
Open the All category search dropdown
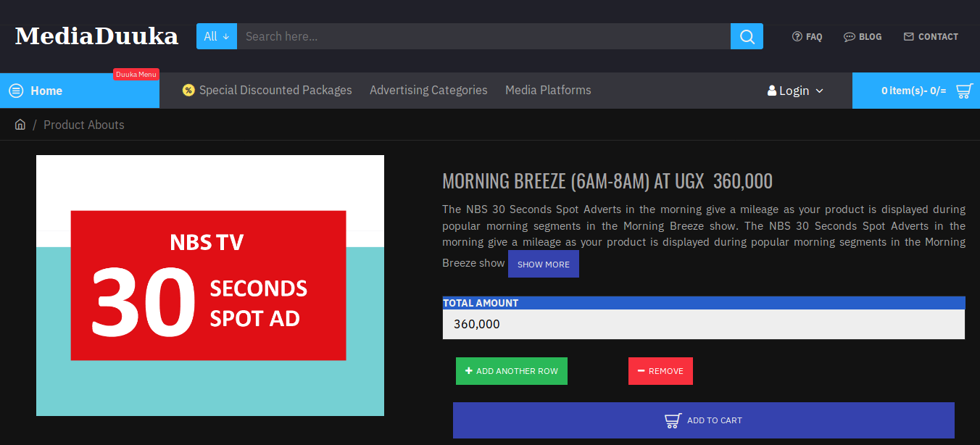[x=217, y=36]
